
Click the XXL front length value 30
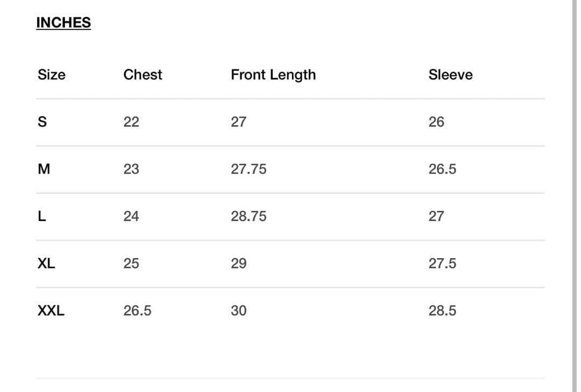point(239,310)
